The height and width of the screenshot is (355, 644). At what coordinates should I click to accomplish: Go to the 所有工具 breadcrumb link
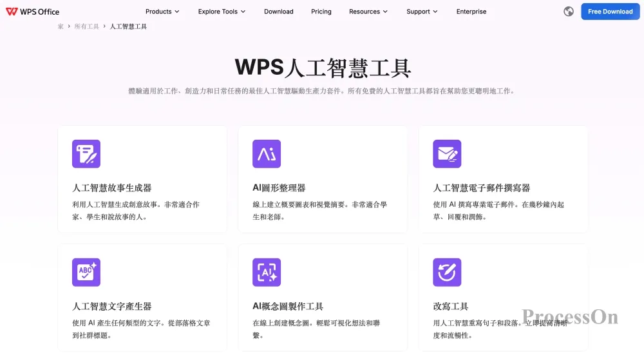[x=87, y=26]
